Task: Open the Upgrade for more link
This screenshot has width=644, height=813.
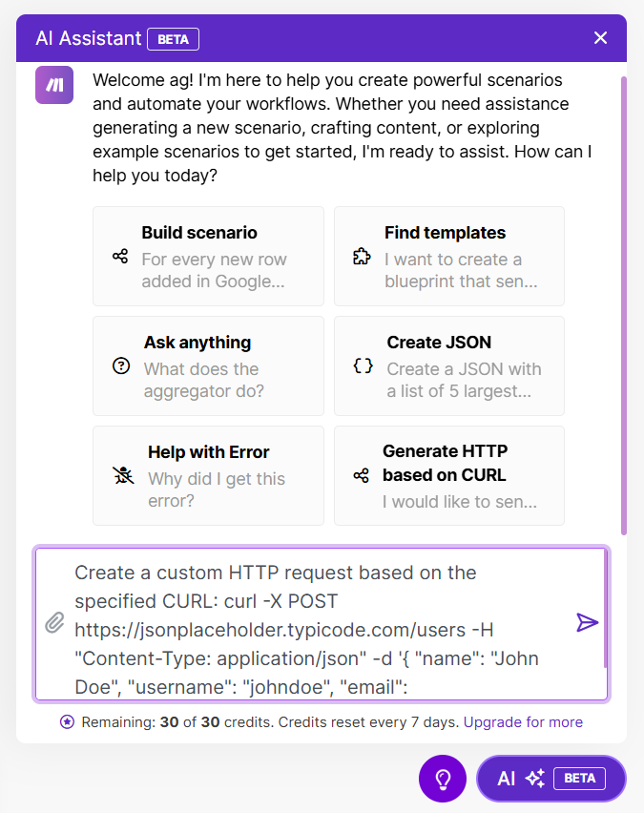Action: click(523, 722)
